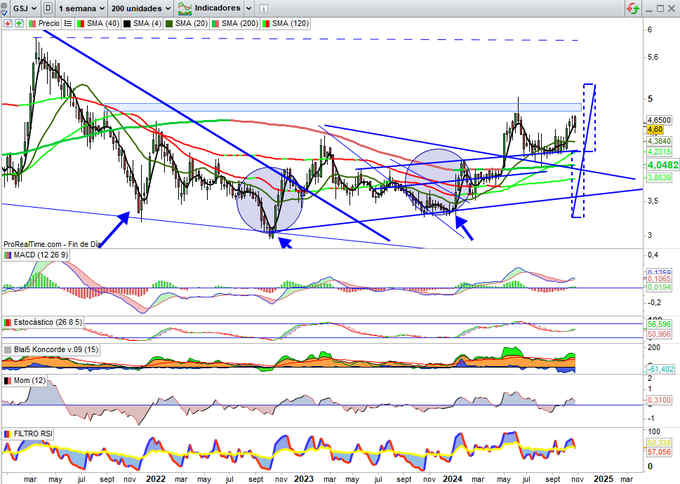This screenshot has width=680, height=484.
Task: Open the SMA (120) indicator settings
Action: (290, 23)
